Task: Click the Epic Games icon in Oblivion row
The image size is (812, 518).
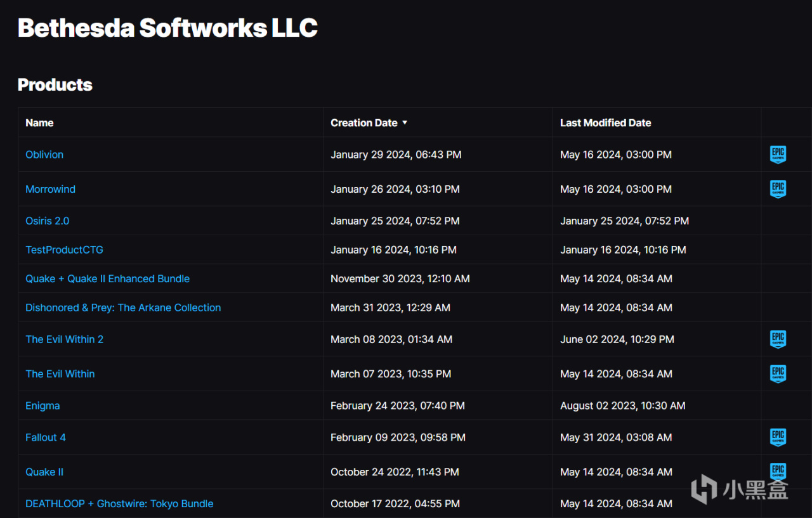Action: pos(778,155)
